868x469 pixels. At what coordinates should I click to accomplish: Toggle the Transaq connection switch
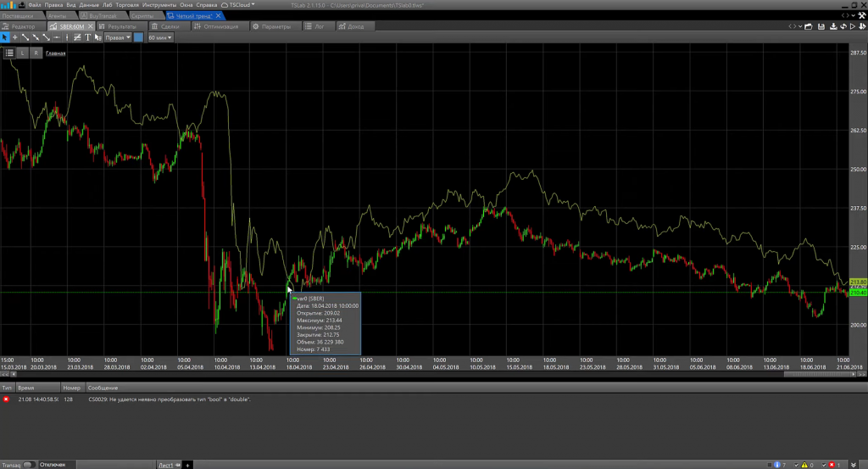click(29, 465)
